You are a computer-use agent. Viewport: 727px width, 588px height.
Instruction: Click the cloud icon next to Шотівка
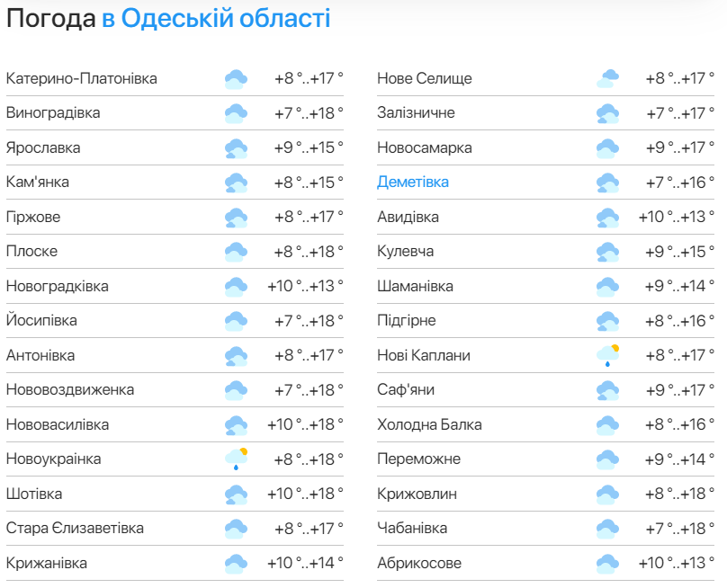[x=236, y=494]
